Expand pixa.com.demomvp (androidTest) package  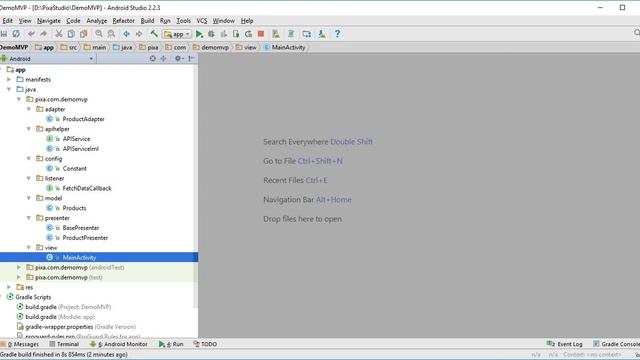[19, 267]
